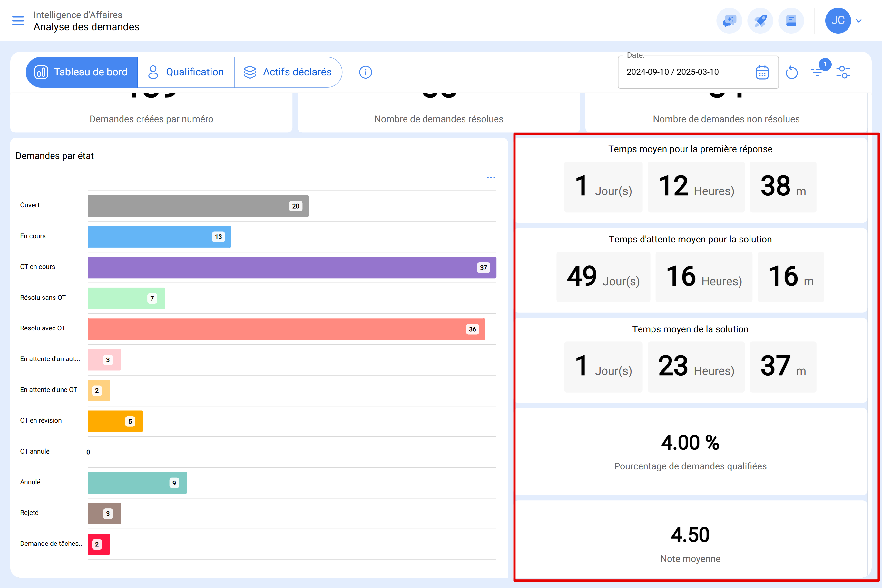
Task: Refresh dashboard with the reload icon
Action: pyautogui.click(x=791, y=72)
